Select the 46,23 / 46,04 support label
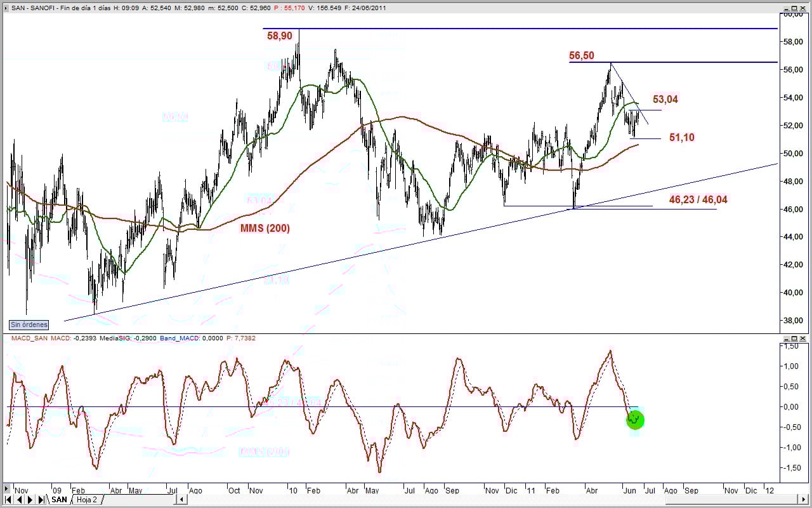The width and height of the screenshot is (812, 508). click(x=698, y=199)
